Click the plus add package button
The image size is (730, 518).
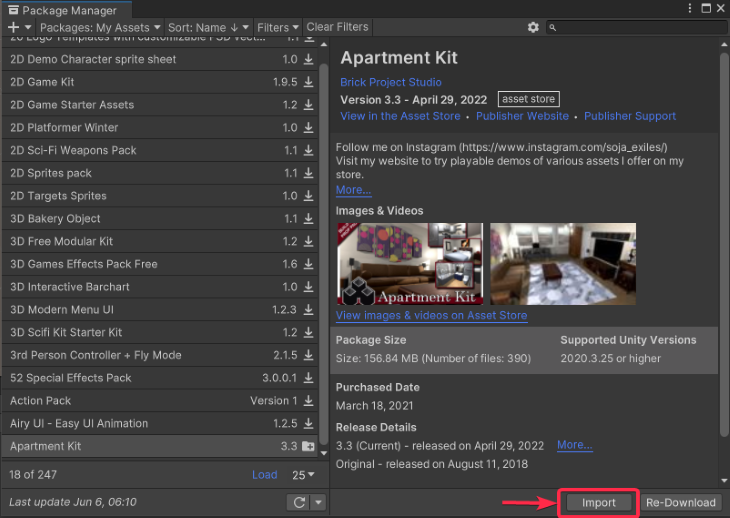pos(14,27)
